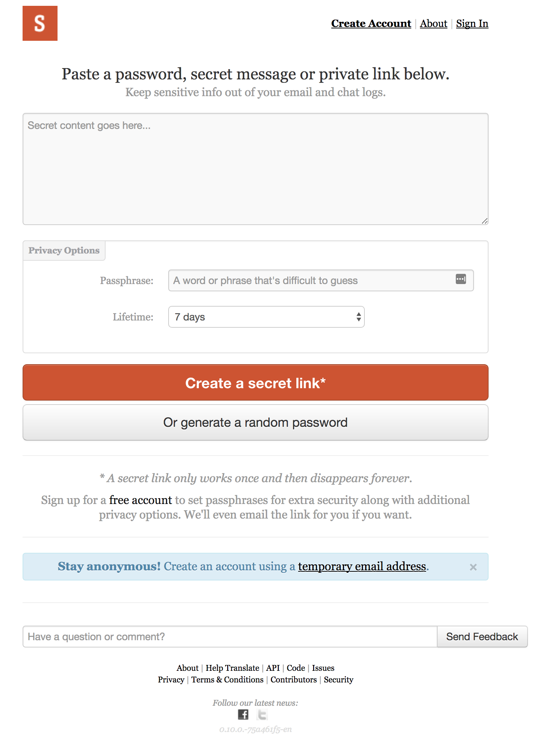The image size is (541, 756).
Task: Open the Sign In page
Action: point(472,23)
